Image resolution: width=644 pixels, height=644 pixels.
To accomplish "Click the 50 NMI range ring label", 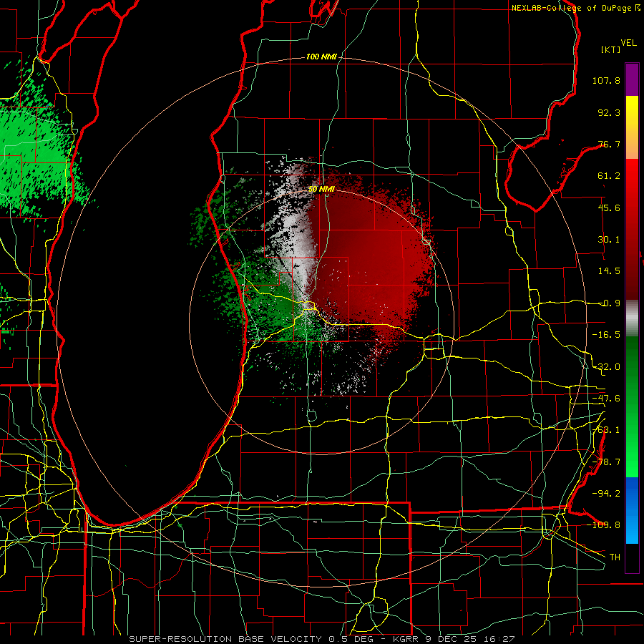I will tap(321, 190).
